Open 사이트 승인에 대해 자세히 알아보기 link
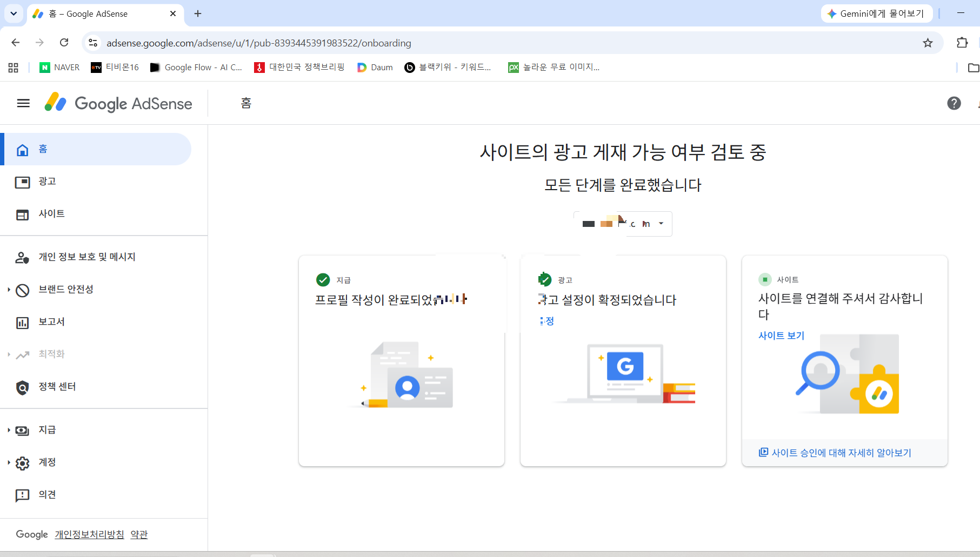980x557 pixels. click(835, 453)
